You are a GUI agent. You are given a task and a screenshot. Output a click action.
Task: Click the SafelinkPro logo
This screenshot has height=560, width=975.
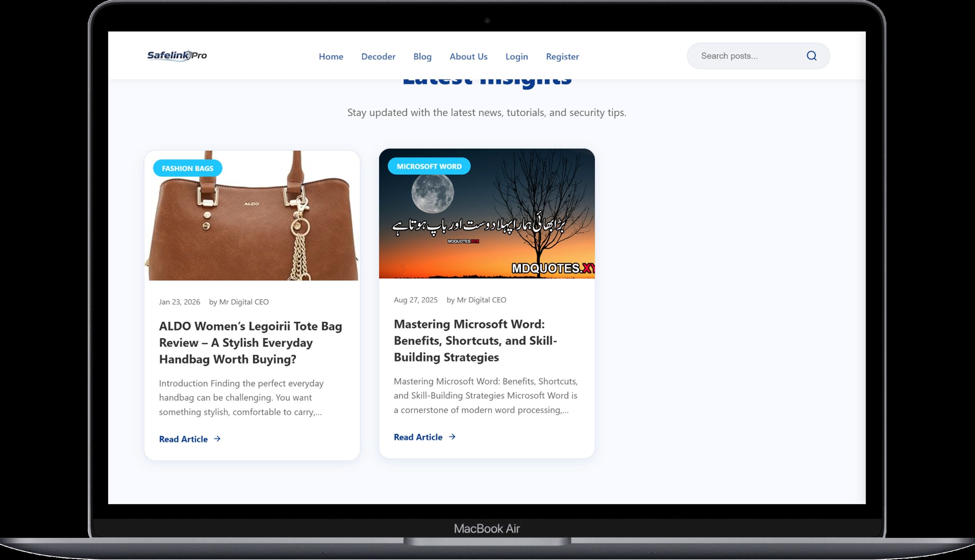pos(177,56)
